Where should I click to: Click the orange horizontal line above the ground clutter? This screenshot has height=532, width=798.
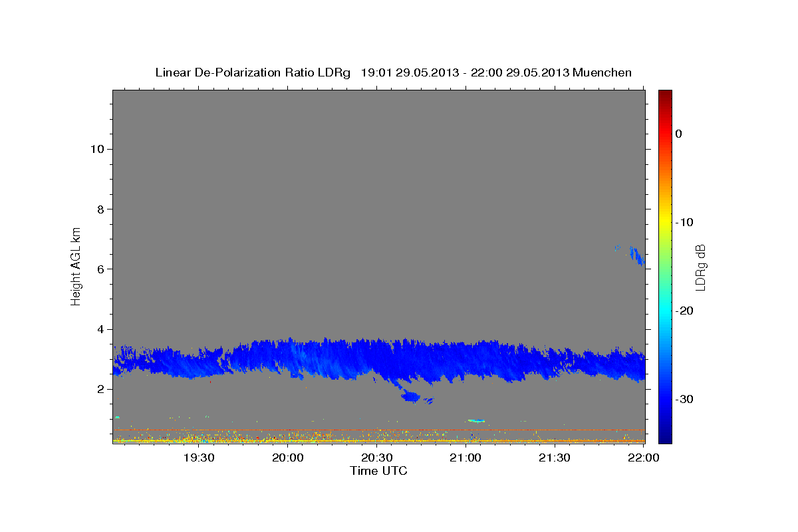click(x=378, y=430)
